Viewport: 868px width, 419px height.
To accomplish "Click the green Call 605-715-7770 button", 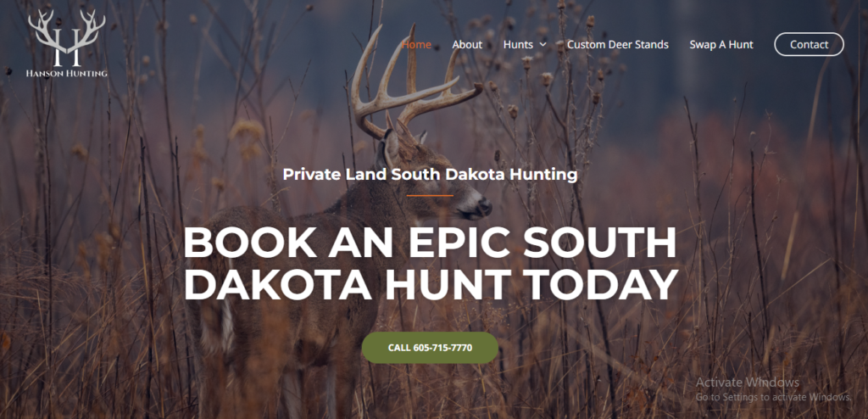I will pyautogui.click(x=430, y=348).
